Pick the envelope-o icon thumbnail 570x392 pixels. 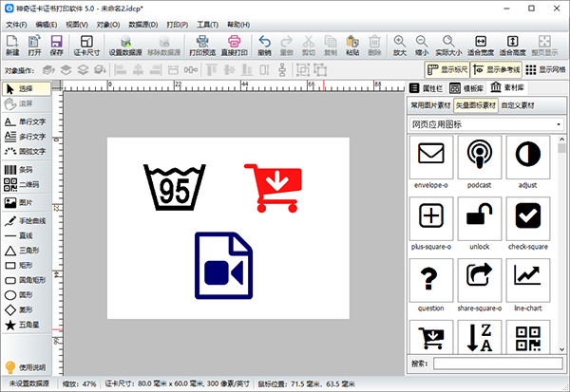coord(431,158)
